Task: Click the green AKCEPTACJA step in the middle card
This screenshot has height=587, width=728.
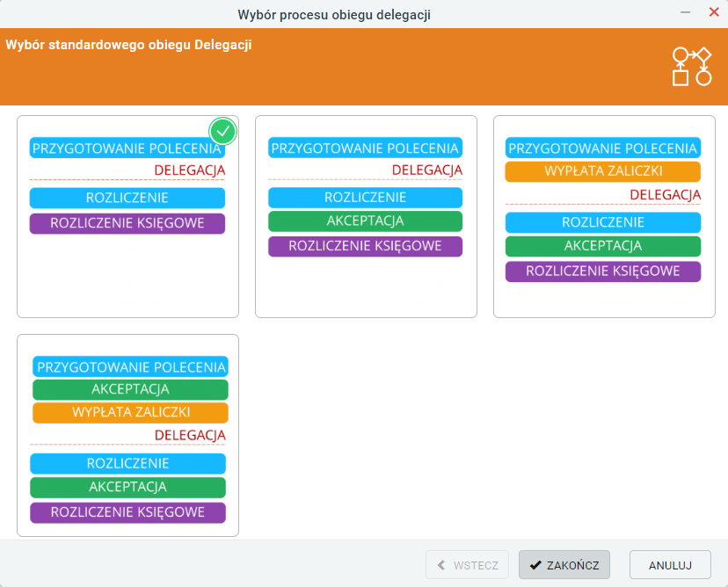Action: coord(366,221)
